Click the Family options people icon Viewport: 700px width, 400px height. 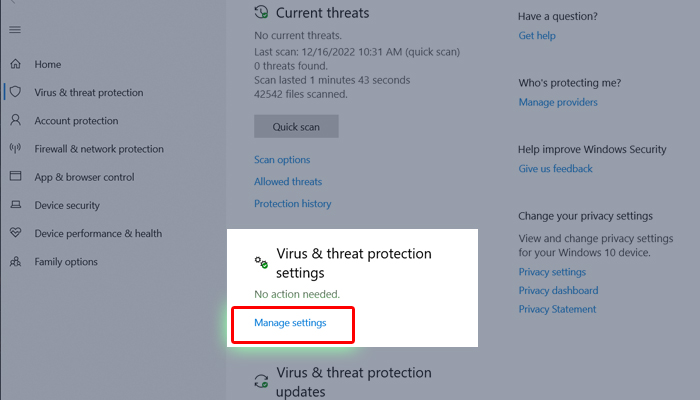coord(15,262)
